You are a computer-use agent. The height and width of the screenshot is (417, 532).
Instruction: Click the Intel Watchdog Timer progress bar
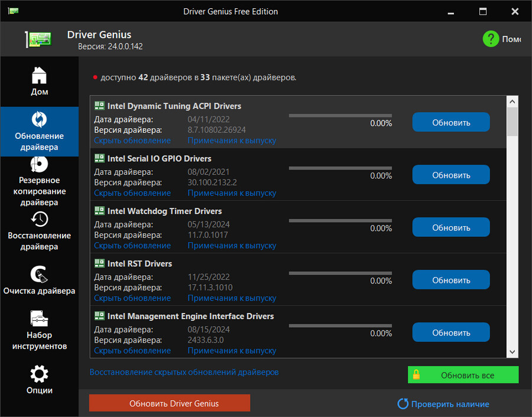pyautogui.click(x=340, y=221)
